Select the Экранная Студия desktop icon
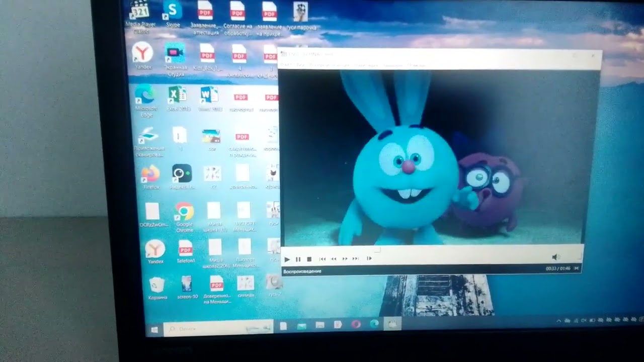 pos(175,59)
